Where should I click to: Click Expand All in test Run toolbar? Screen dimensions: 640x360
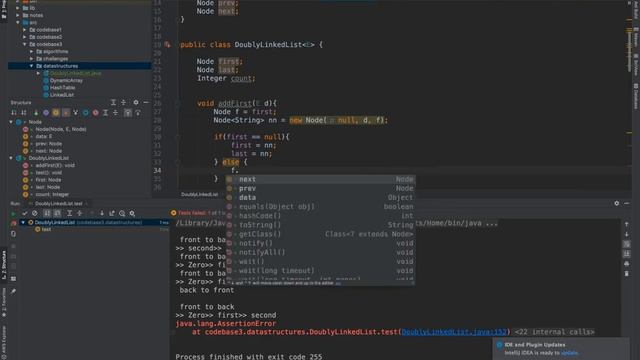pyautogui.click(x=69, y=213)
